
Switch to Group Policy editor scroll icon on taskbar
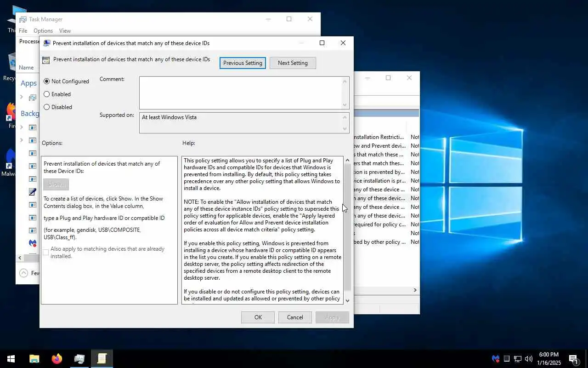pyautogui.click(x=102, y=359)
